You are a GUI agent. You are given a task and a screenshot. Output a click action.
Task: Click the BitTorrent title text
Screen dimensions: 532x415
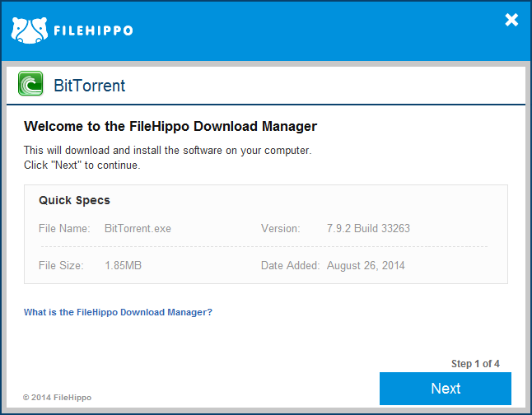tap(89, 86)
